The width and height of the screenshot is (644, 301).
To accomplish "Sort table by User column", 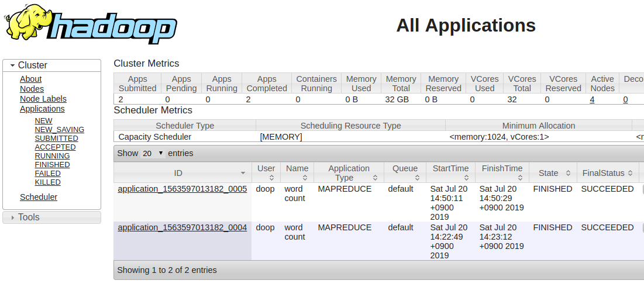I will [x=266, y=173].
